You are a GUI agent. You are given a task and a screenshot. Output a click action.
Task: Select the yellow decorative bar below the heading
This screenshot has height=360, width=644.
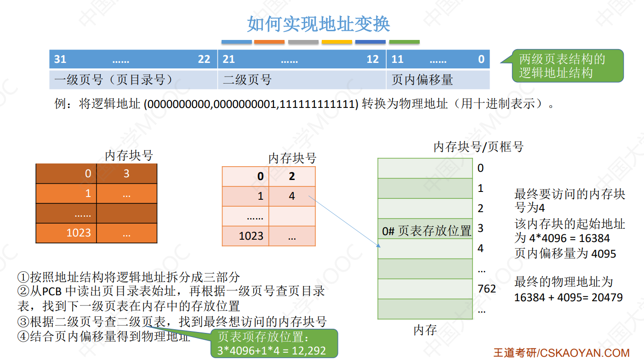336,42
